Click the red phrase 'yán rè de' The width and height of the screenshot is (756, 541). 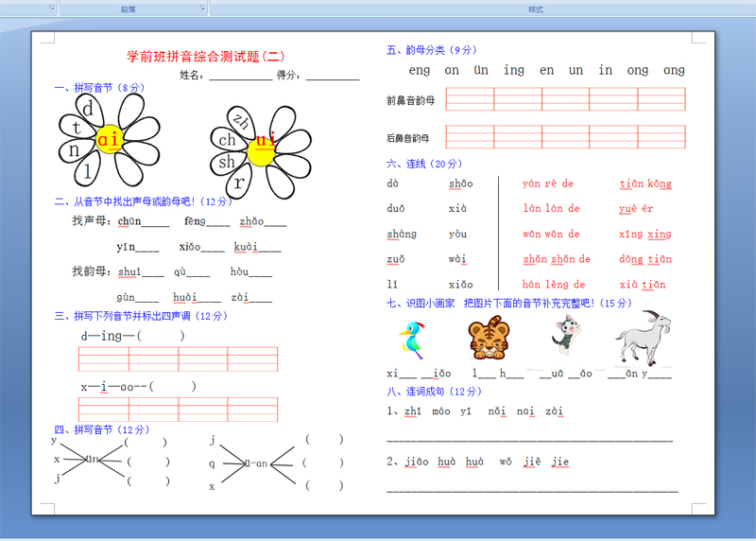[548, 183]
